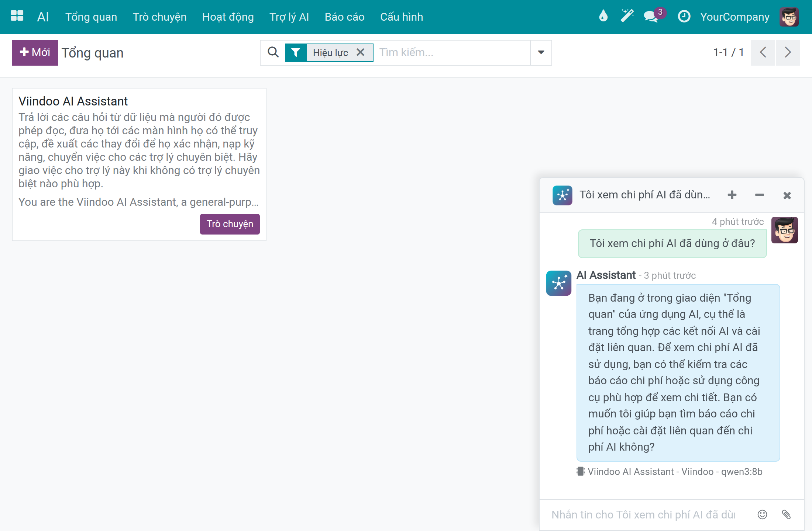This screenshot has width=812, height=531.
Task: Remove the Hiệu lực filter with X
Action: point(361,52)
